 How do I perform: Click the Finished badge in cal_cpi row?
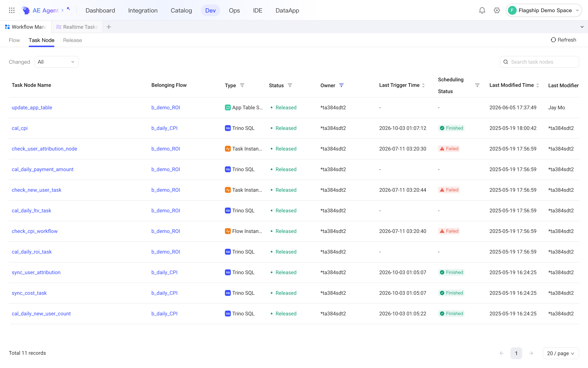coord(451,128)
